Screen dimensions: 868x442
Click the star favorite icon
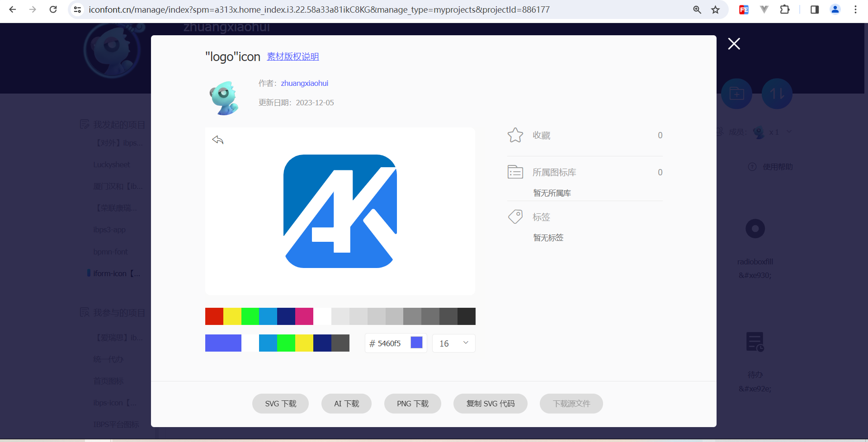(x=515, y=135)
